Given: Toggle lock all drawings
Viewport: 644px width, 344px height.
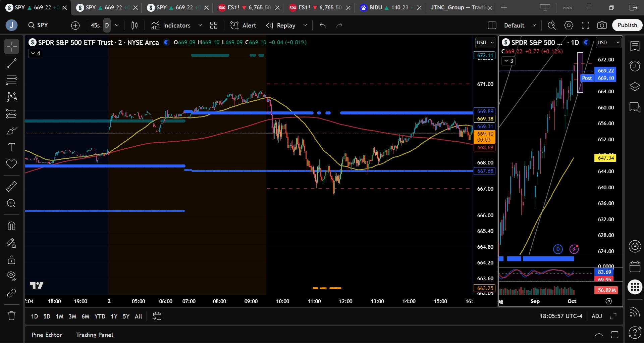Looking at the screenshot, I should pyautogui.click(x=11, y=259).
